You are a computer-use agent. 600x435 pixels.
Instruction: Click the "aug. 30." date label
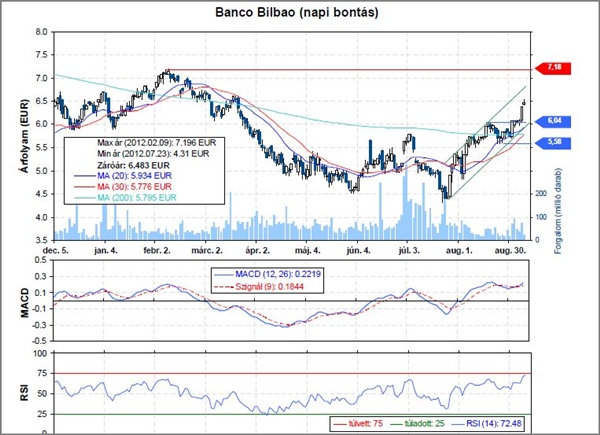(510, 251)
